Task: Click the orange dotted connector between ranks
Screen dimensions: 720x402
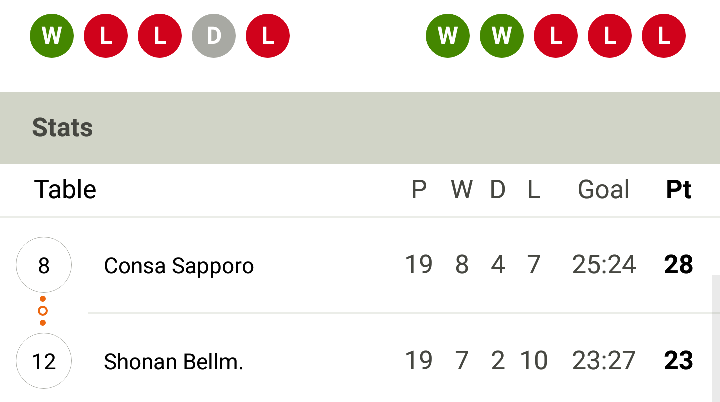Action: coord(43,311)
